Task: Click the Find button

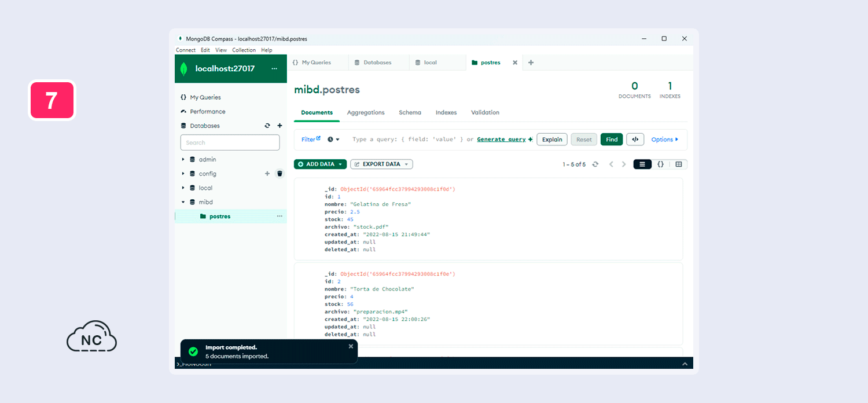Action: pyautogui.click(x=612, y=140)
